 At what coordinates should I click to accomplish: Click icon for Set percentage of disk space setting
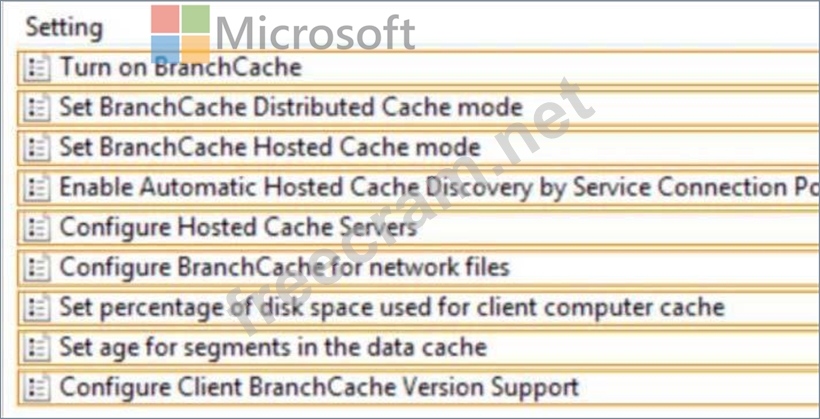pos(37,308)
